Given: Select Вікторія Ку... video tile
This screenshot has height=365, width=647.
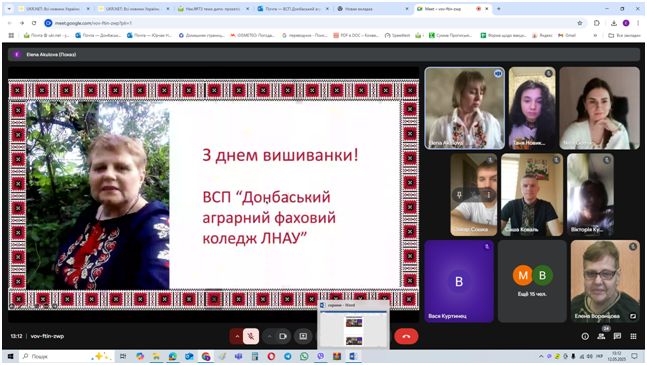Looking at the screenshot, I should [x=590, y=195].
